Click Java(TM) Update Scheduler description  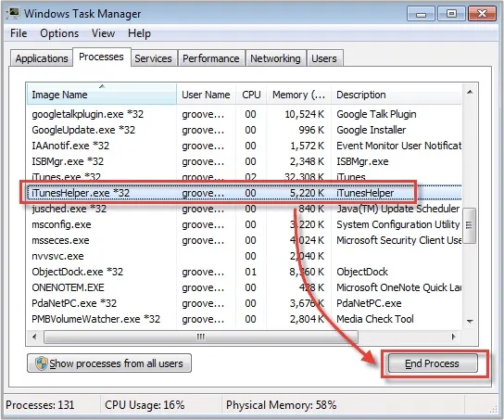398,209
